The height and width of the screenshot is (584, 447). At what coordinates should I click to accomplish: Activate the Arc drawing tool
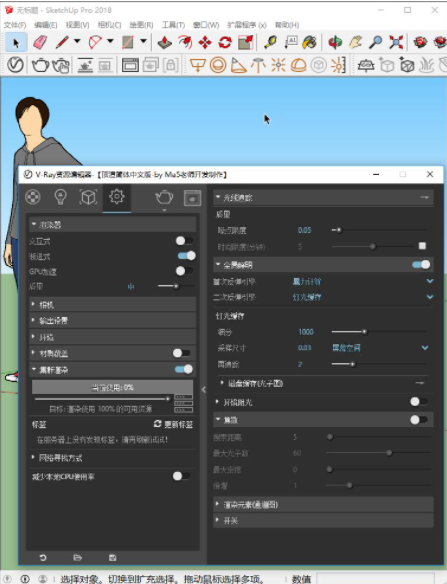pyautogui.click(x=95, y=42)
